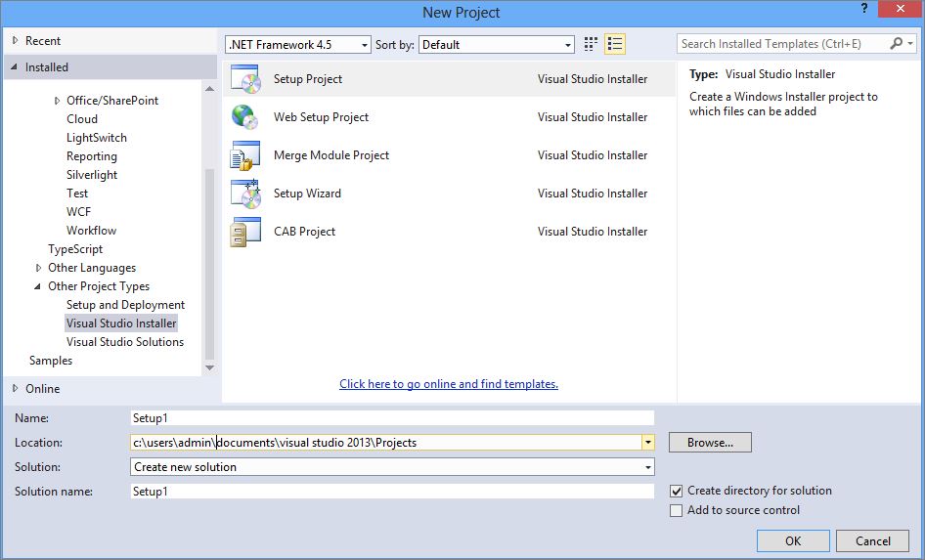Select Visual Studio Installer tree item

(121, 323)
